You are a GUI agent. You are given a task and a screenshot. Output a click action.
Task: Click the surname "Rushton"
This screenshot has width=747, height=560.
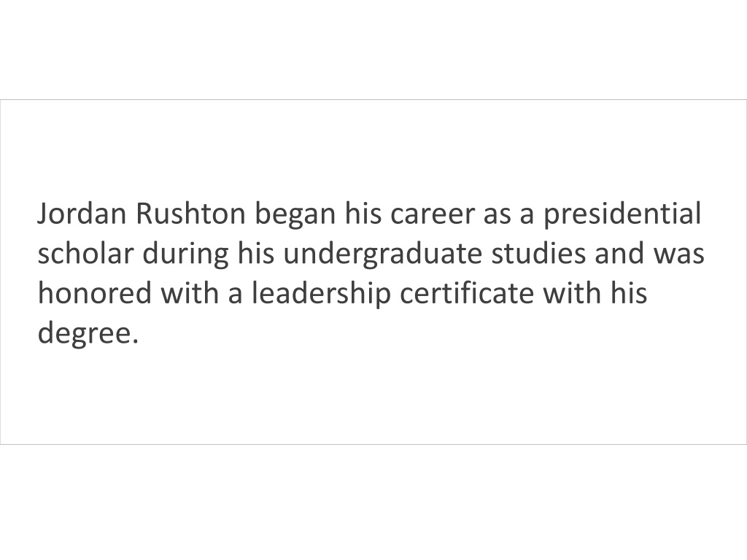click(x=190, y=214)
